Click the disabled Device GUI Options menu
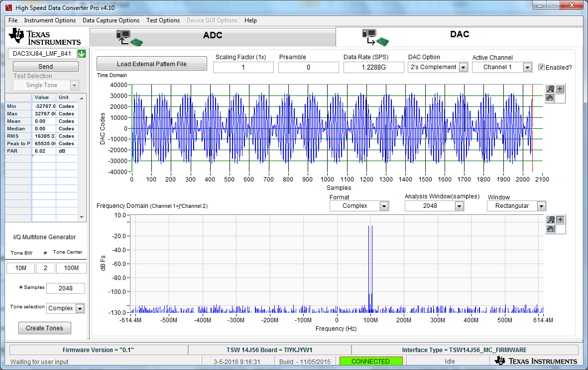588x370 pixels. [212, 20]
